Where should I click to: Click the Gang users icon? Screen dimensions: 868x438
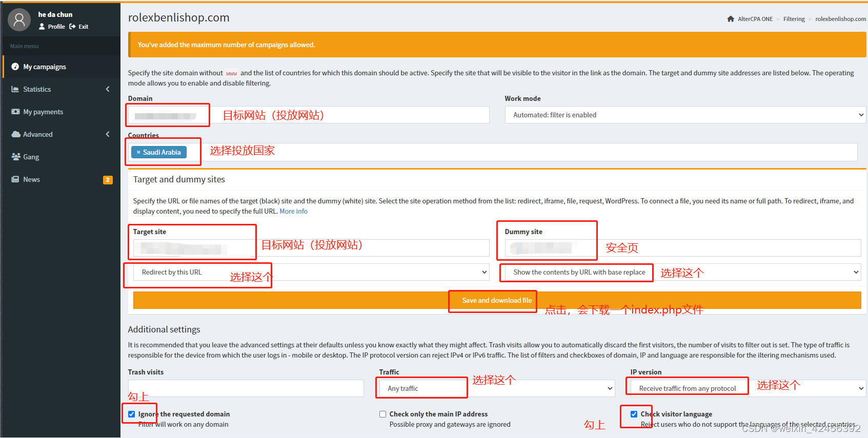(16, 157)
